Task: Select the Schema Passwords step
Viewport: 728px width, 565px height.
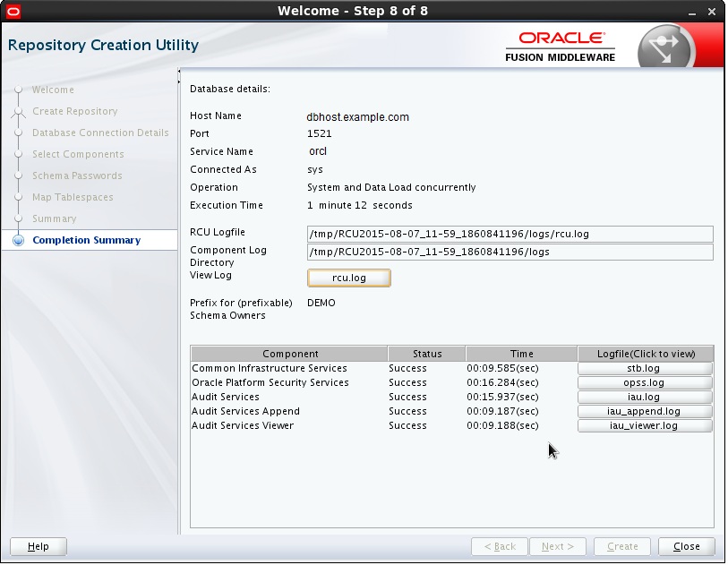Action: (x=77, y=175)
